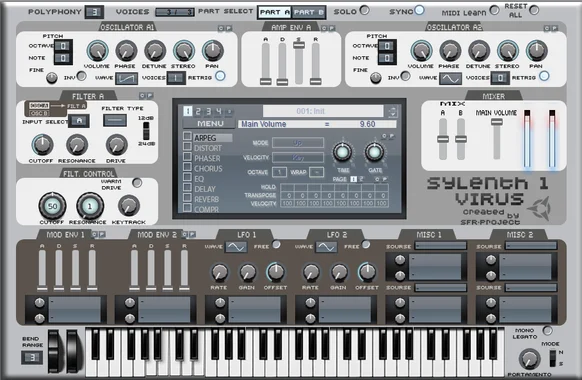The width and height of the screenshot is (582, 380).
Task: Click the LFO 1 wave shape icon
Action: [236, 247]
